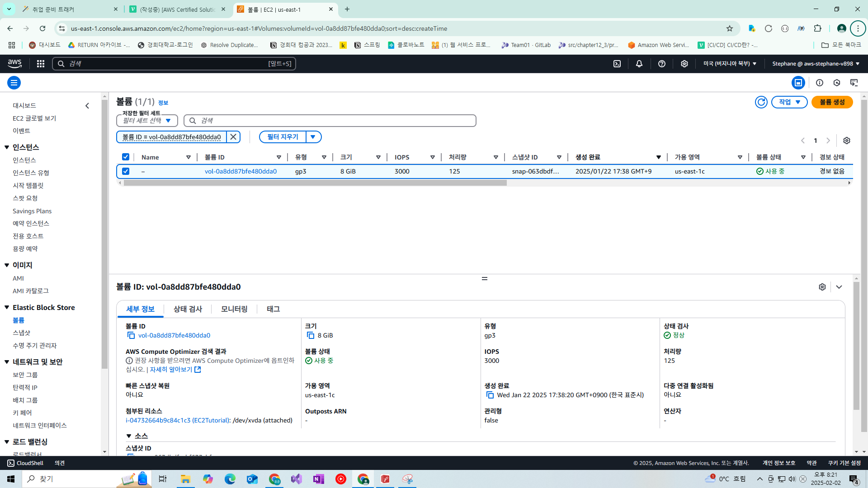Click the horizontal scrollbar under volumes table
Viewport: 868px width, 488px height.
(x=315, y=183)
